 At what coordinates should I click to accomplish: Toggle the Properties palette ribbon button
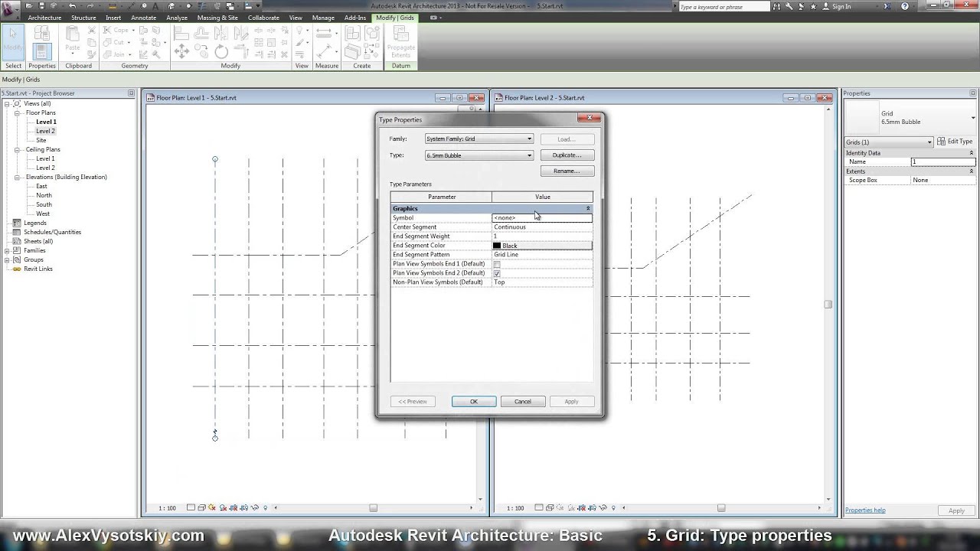pos(42,51)
